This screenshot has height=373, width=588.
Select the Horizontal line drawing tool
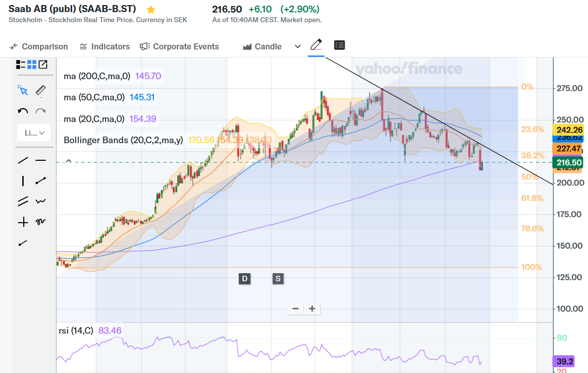[41, 161]
